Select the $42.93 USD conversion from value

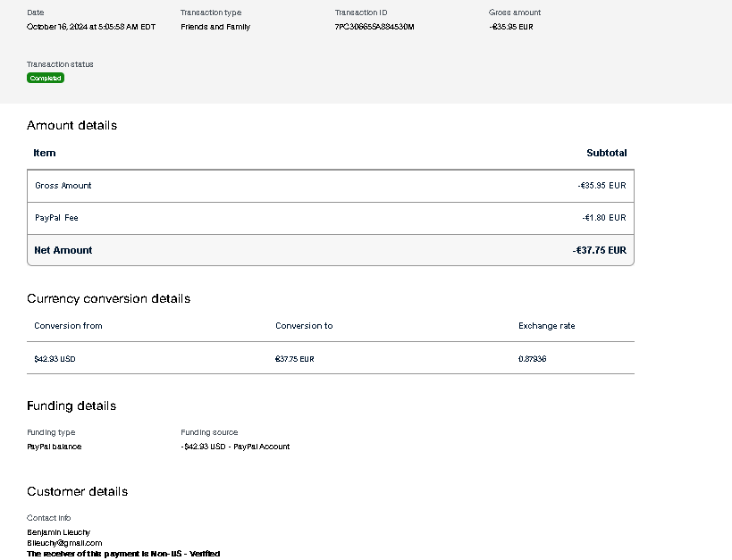[55, 359]
